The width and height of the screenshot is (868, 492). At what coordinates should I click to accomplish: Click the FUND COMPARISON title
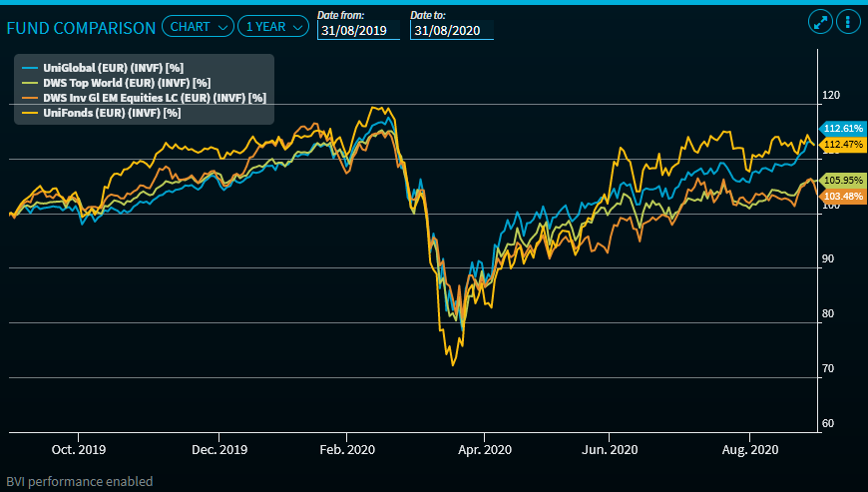81,28
